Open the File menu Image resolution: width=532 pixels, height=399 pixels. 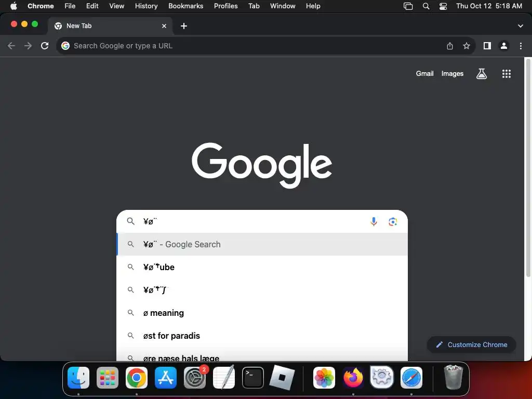click(x=70, y=6)
